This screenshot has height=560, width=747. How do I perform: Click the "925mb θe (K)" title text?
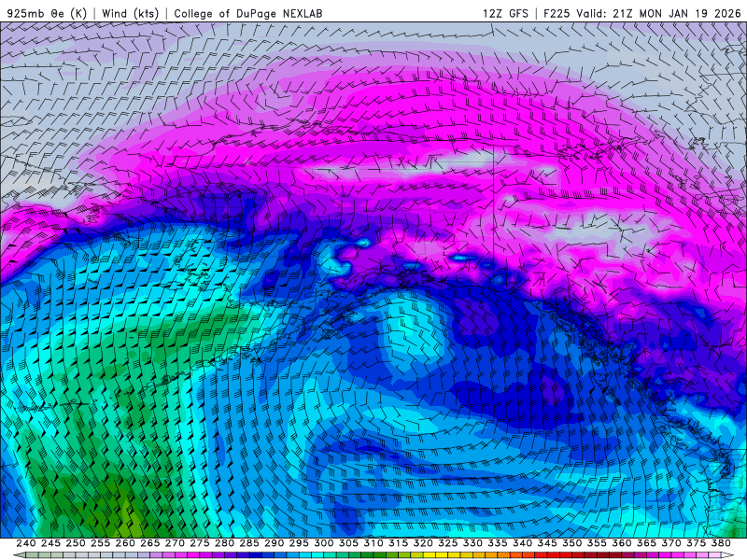click(x=48, y=13)
